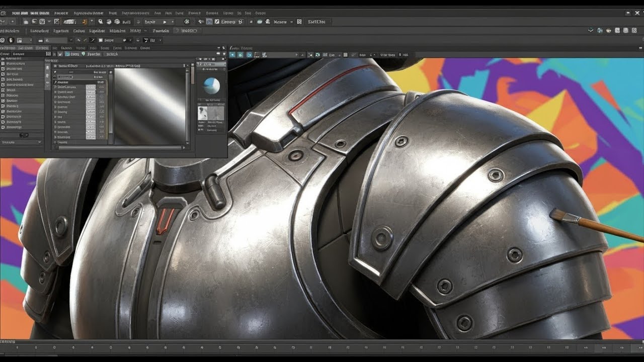Select the orange tool icon in the top toolbar
The image size is (644, 362).
click(84, 22)
